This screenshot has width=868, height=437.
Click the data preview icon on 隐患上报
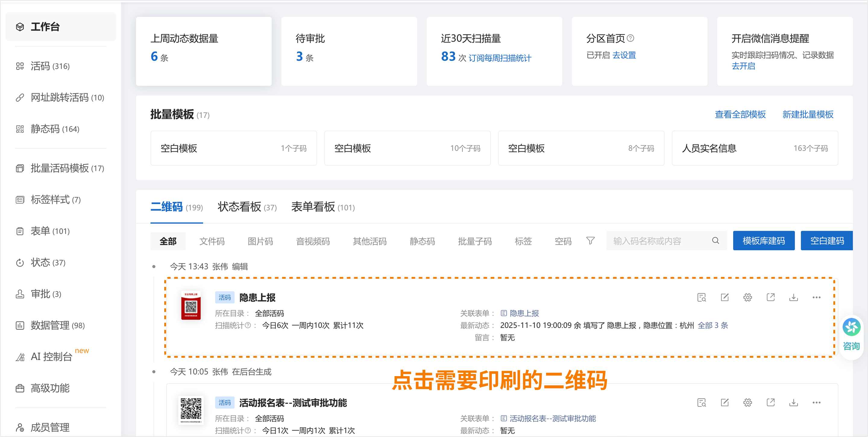pos(702,297)
